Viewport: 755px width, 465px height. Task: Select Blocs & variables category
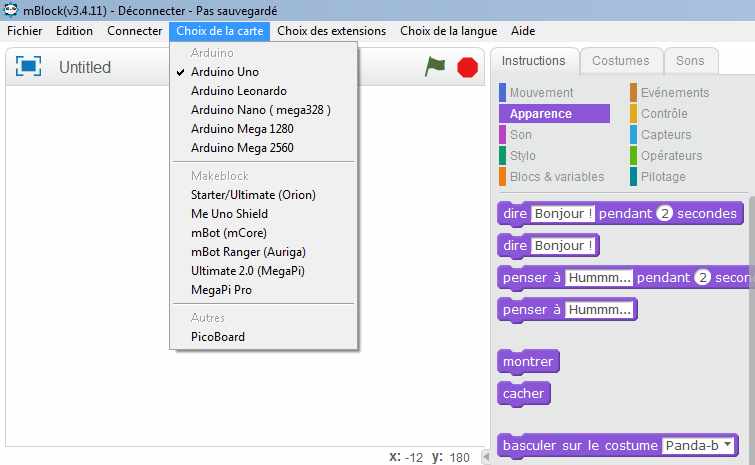point(554,177)
